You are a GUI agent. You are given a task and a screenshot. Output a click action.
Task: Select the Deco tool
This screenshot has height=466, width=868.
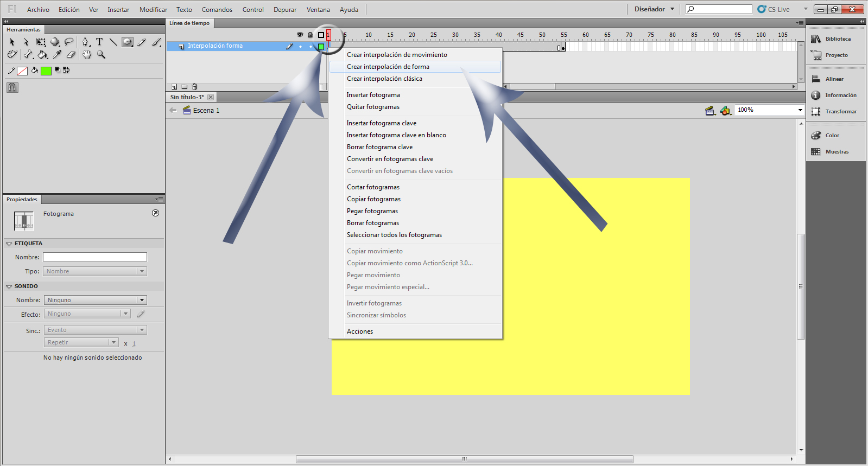(x=12, y=55)
